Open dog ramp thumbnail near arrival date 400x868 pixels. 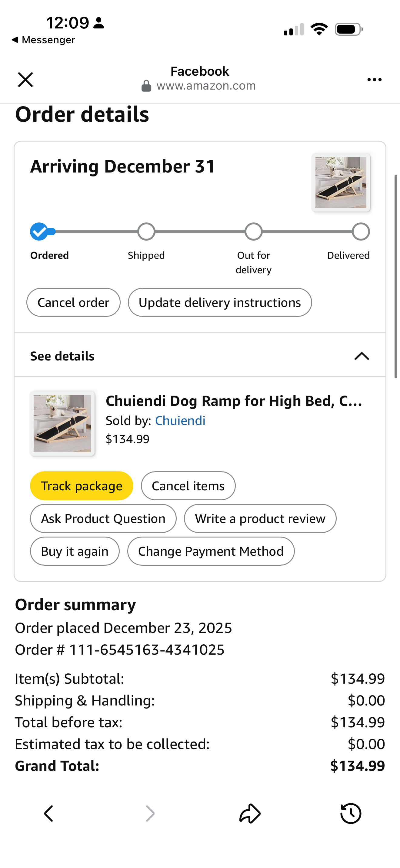tap(341, 182)
